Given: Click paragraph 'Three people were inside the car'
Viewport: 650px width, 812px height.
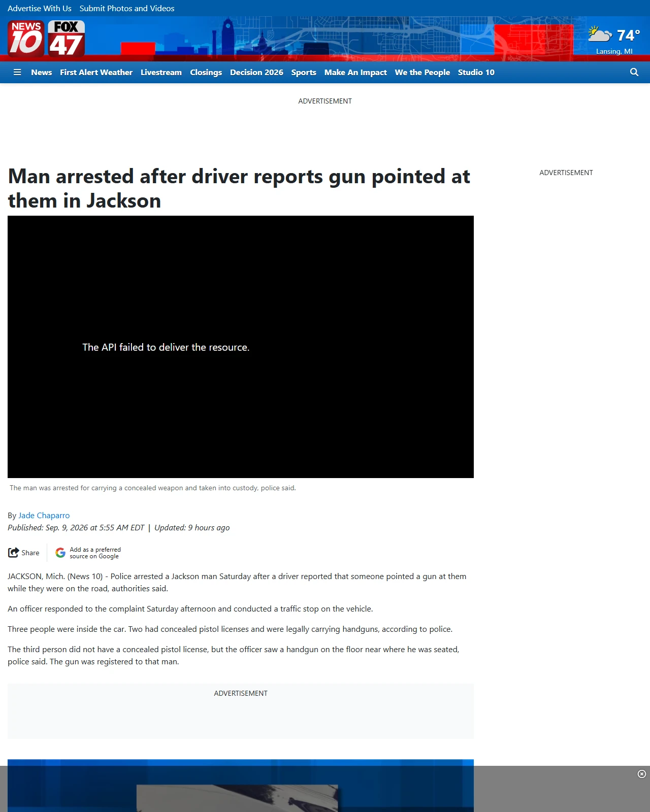Looking at the screenshot, I should [230, 629].
